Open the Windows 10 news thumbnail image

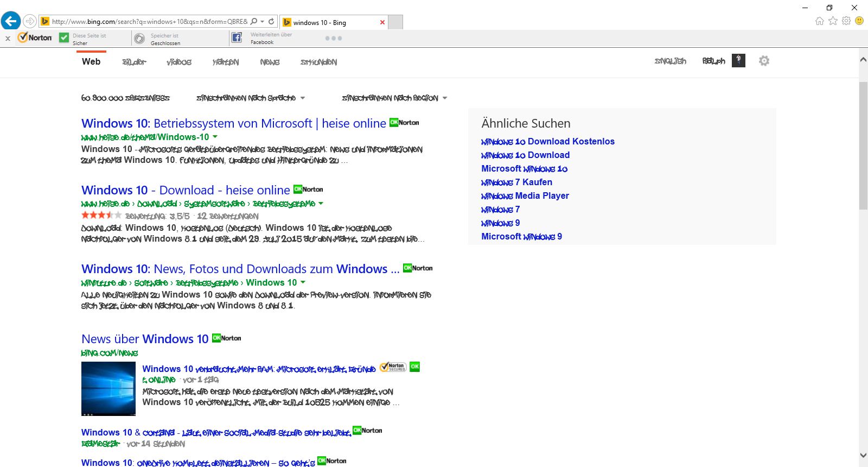click(108, 389)
